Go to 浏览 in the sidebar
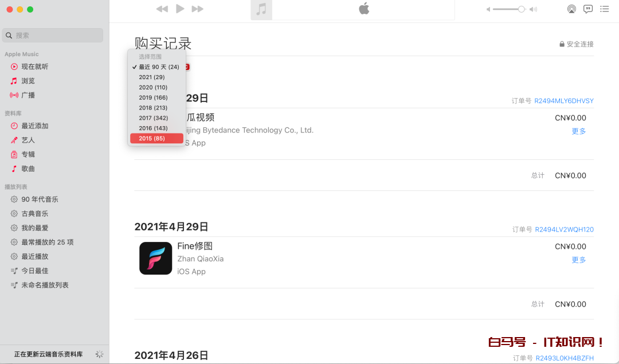 click(28, 81)
